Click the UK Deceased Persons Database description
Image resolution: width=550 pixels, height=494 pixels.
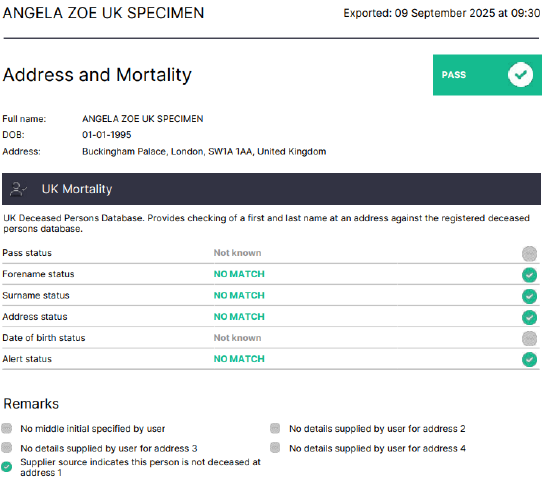267,223
